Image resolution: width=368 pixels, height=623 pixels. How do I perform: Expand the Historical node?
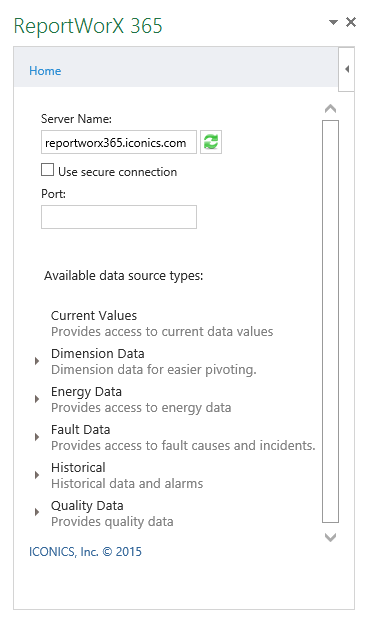[37, 475]
